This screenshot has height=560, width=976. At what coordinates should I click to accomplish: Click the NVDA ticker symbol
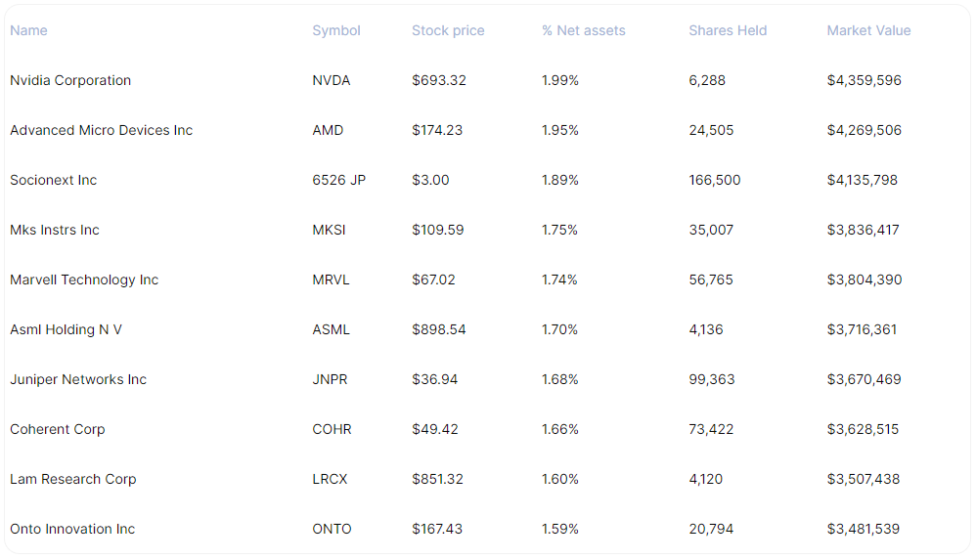(332, 80)
